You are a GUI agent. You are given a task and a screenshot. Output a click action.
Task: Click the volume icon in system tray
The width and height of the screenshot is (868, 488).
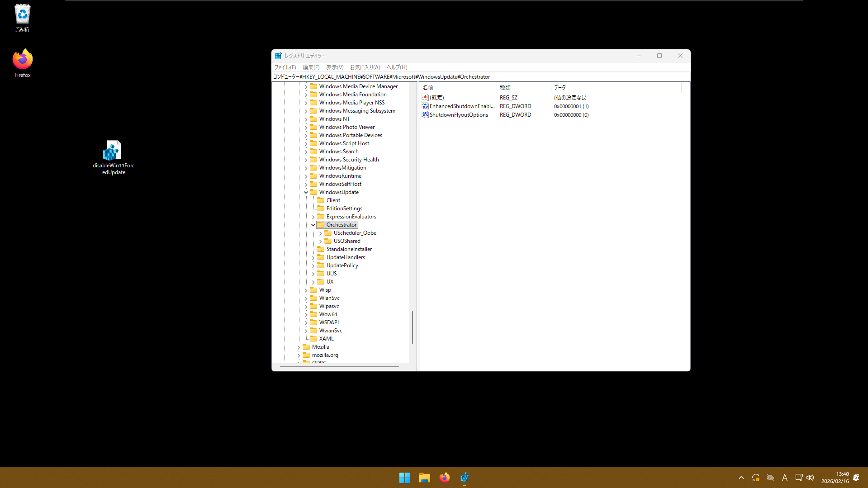coord(810,478)
